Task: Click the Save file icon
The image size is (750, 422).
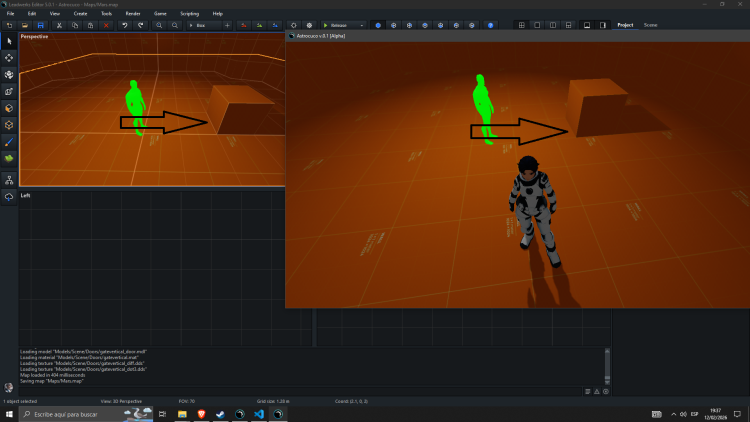Action: (39, 24)
